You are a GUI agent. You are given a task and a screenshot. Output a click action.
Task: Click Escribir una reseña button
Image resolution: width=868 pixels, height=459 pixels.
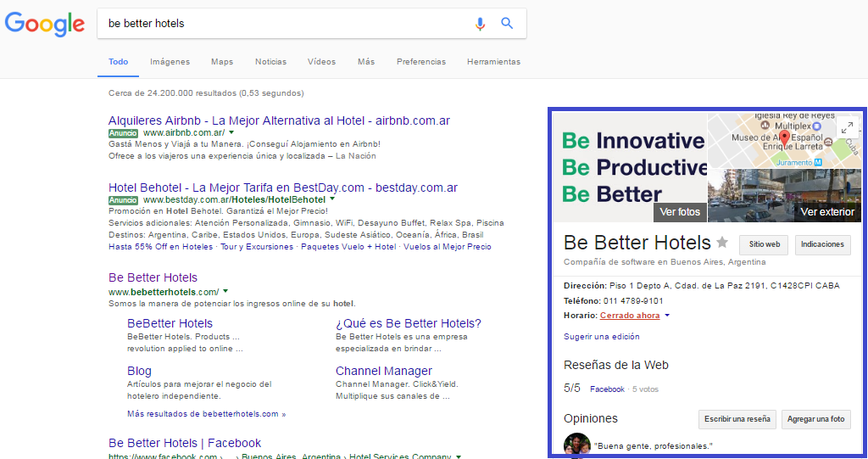coord(737,419)
